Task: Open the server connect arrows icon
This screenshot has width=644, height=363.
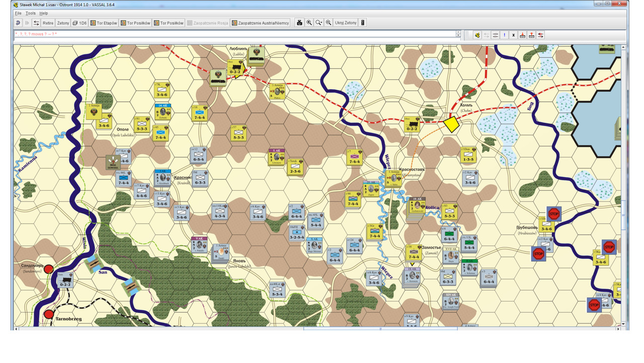Action: tap(36, 23)
